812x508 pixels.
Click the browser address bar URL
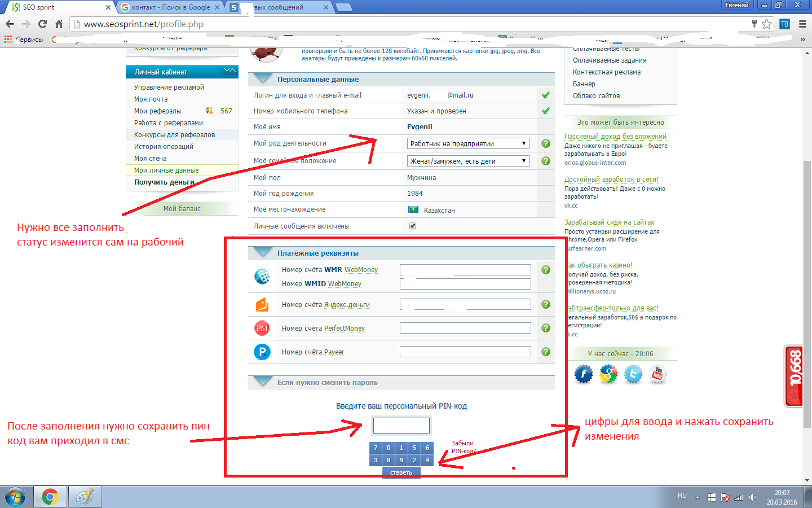[x=144, y=24]
